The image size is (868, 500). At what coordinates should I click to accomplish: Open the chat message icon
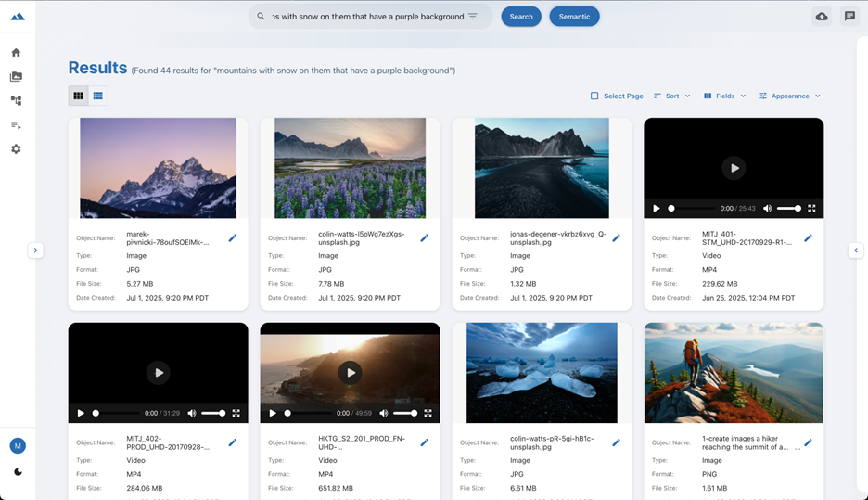[849, 17]
